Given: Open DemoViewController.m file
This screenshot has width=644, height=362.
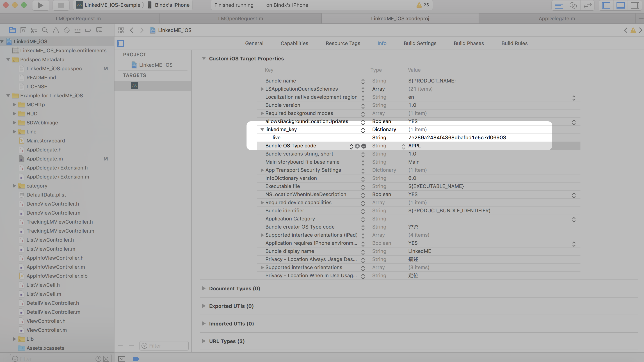Looking at the screenshot, I should [x=53, y=213].
